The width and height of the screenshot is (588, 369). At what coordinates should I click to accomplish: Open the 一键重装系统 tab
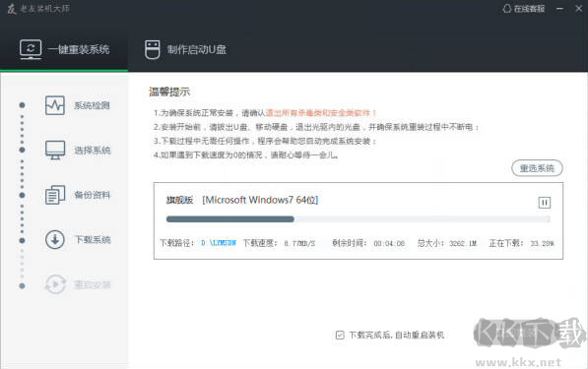click(64, 49)
